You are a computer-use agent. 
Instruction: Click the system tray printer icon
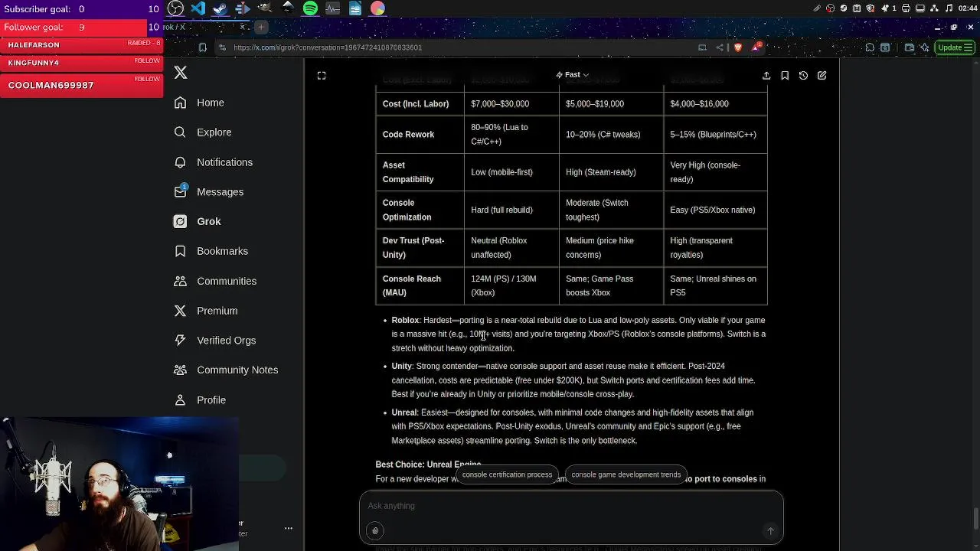tap(906, 8)
